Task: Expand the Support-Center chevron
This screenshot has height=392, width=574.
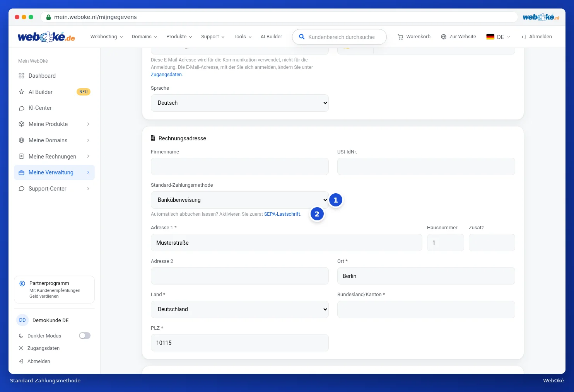Action: (x=88, y=189)
